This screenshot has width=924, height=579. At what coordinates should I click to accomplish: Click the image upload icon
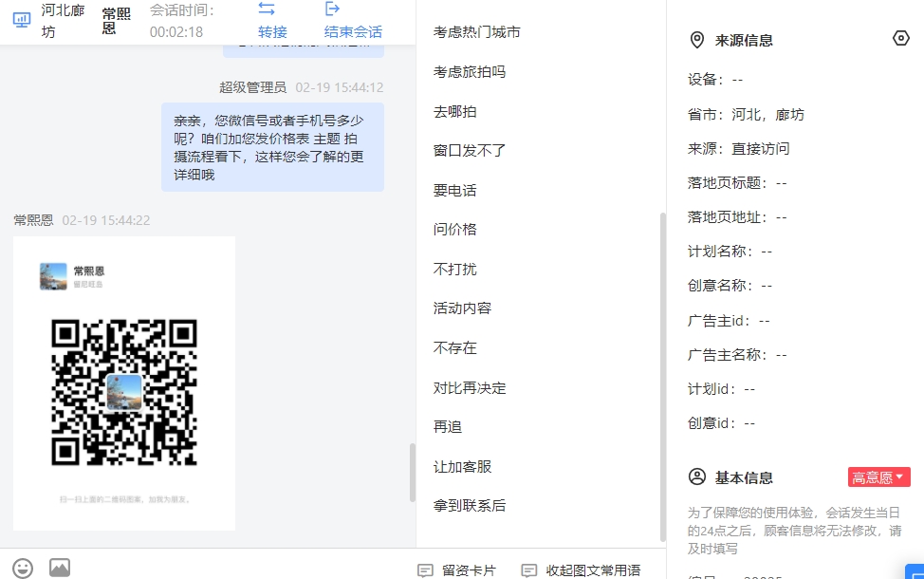(x=60, y=568)
